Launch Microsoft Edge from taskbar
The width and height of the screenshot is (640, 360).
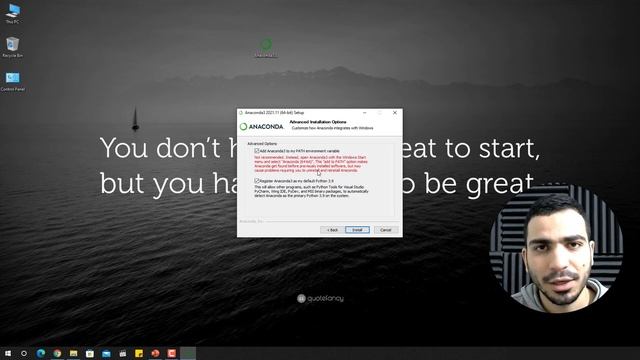coord(41,353)
